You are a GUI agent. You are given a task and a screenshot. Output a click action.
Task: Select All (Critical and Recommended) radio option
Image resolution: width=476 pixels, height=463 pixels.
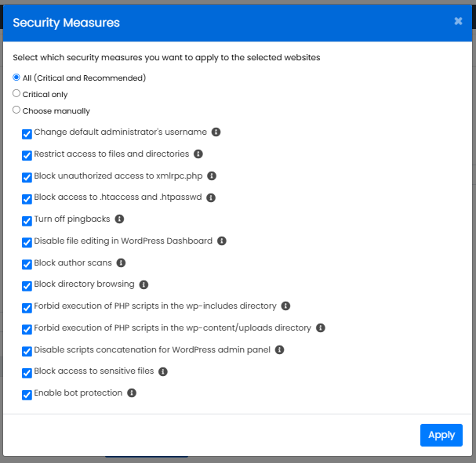[16, 78]
